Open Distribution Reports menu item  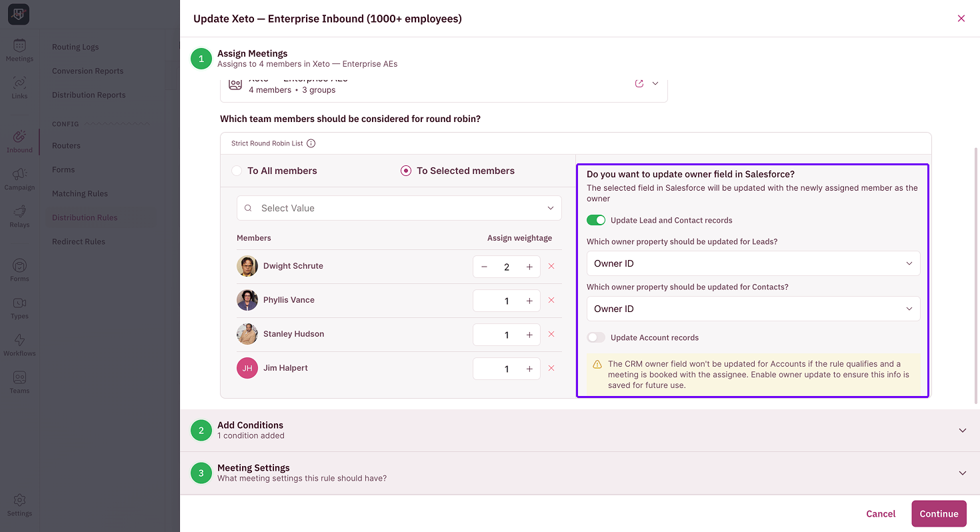point(89,95)
